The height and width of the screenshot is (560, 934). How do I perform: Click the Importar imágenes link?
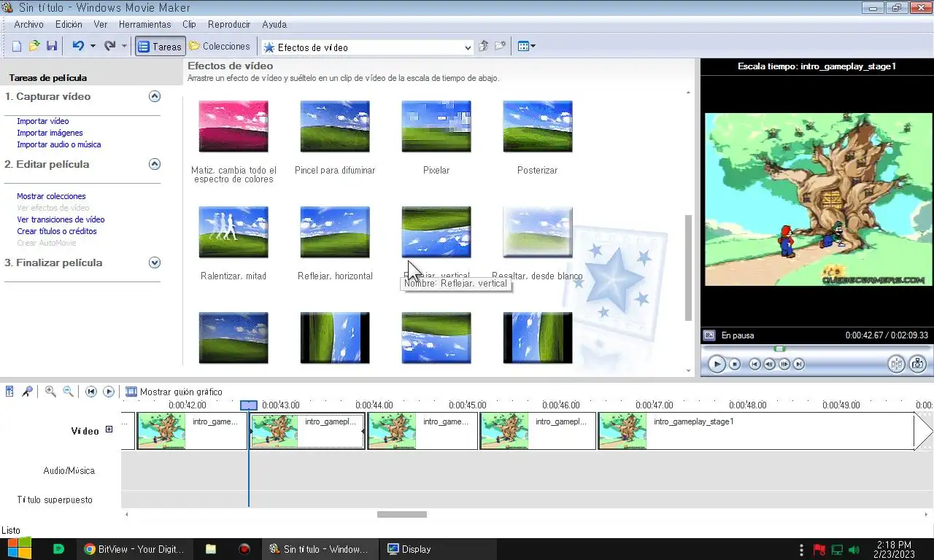[x=50, y=133]
